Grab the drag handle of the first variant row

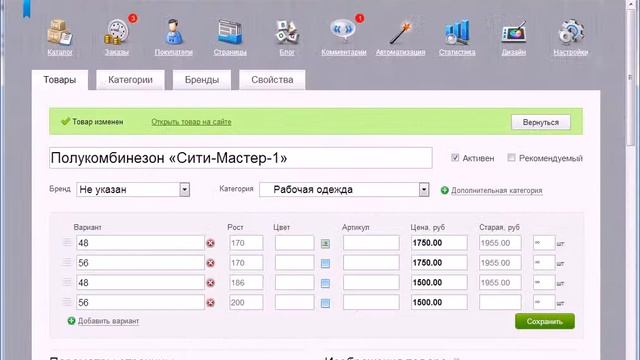click(67, 242)
